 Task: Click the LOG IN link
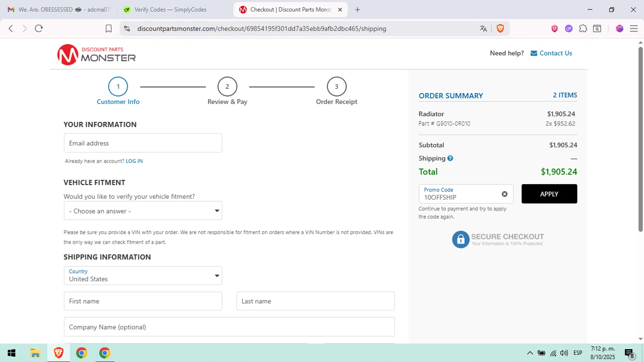[x=134, y=161]
